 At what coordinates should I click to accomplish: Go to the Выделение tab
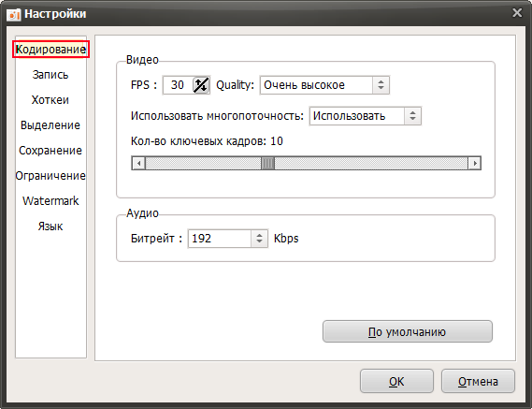(50, 125)
